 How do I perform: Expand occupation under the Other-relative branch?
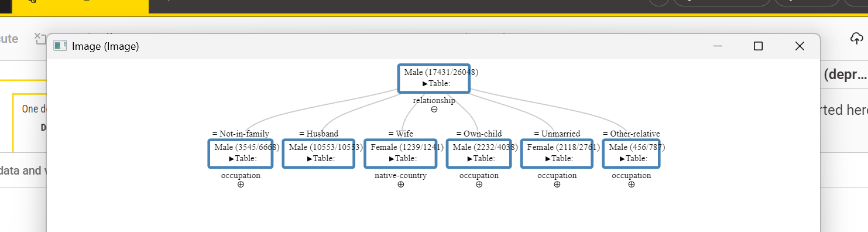tap(631, 185)
